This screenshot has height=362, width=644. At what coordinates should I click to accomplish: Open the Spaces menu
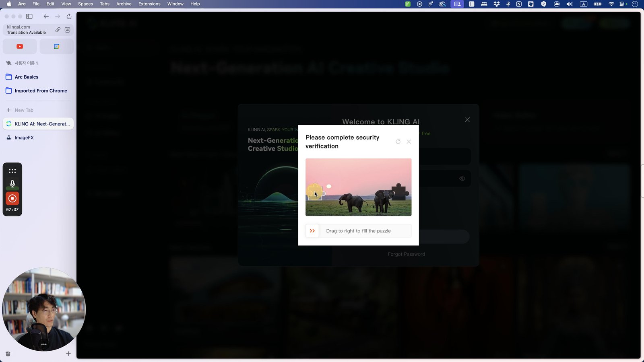pos(85,4)
